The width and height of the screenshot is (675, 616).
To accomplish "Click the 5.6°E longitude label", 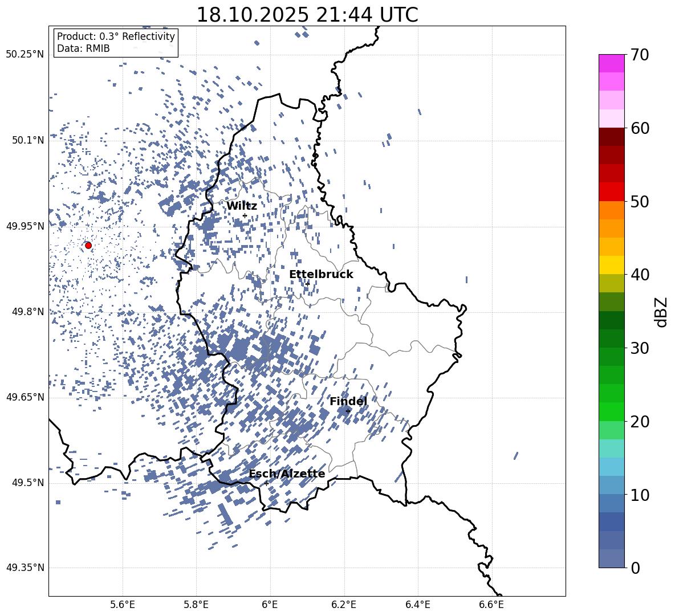I will pyautogui.click(x=123, y=605).
